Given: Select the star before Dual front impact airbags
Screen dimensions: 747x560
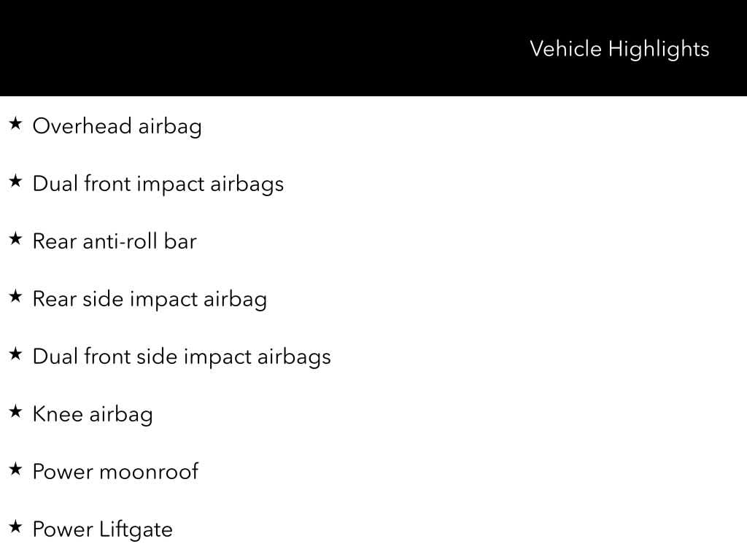Looking at the screenshot, I should pyautogui.click(x=15, y=182).
